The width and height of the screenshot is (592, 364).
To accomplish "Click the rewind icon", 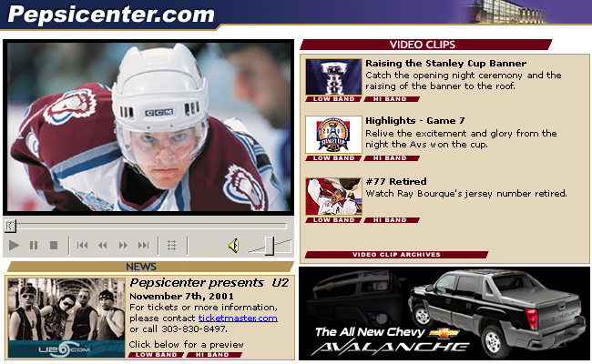I will pyautogui.click(x=102, y=245).
